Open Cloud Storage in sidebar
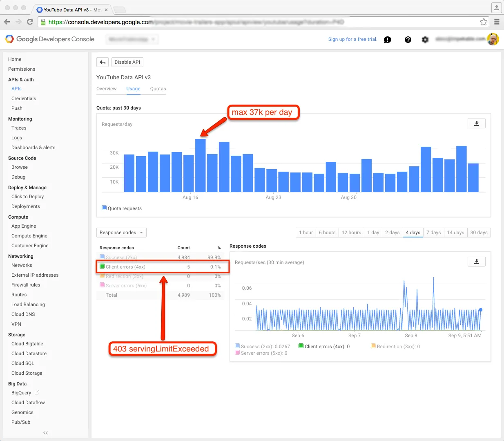504x441 pixels. [x=27, y=373]
